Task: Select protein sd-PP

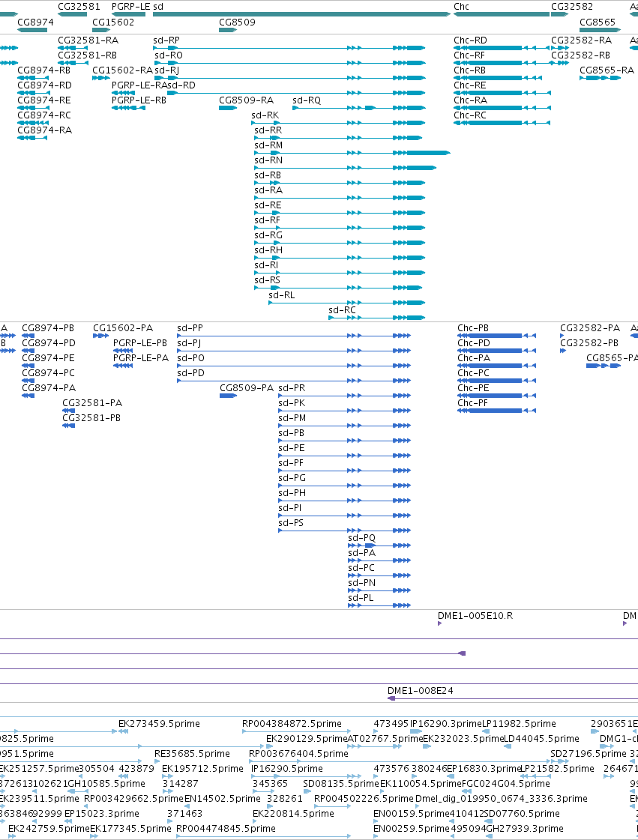Action: point(294,336)
